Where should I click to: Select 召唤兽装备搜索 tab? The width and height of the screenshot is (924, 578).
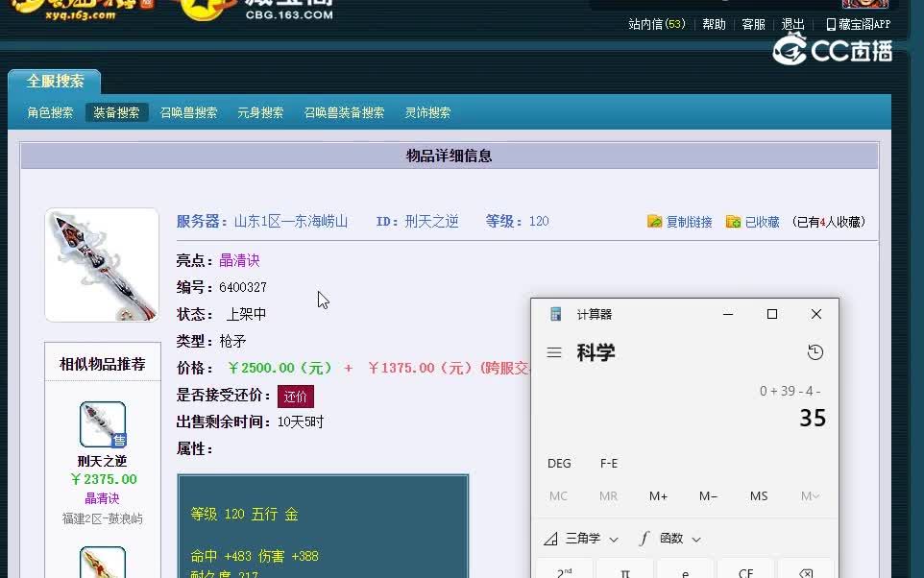click(x=344, y=112)
